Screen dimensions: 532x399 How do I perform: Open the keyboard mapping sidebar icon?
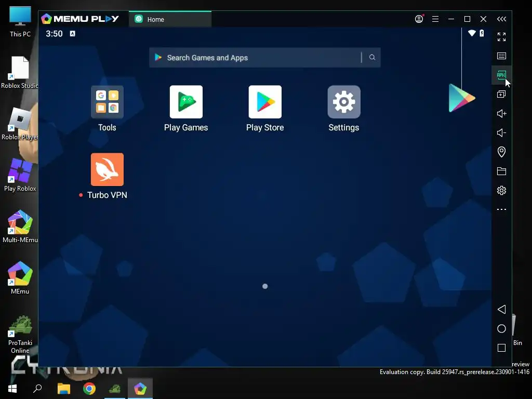coord(501,56)
